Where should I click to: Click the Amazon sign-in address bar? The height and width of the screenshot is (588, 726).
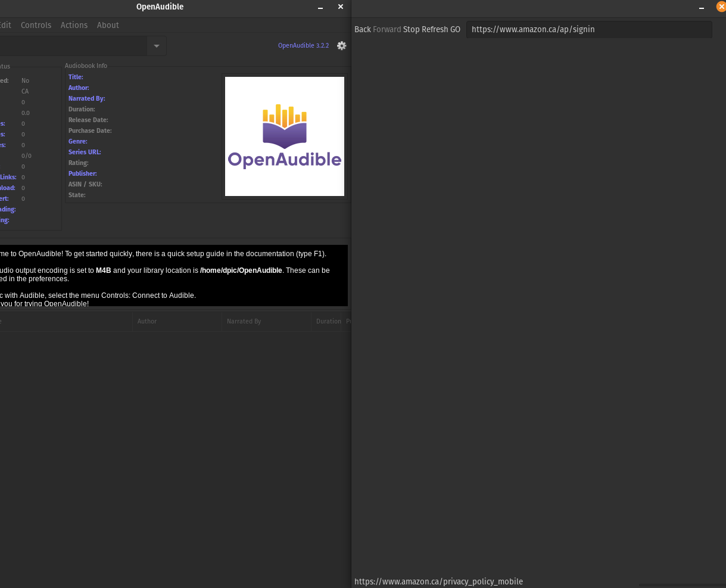coord(589,29)
